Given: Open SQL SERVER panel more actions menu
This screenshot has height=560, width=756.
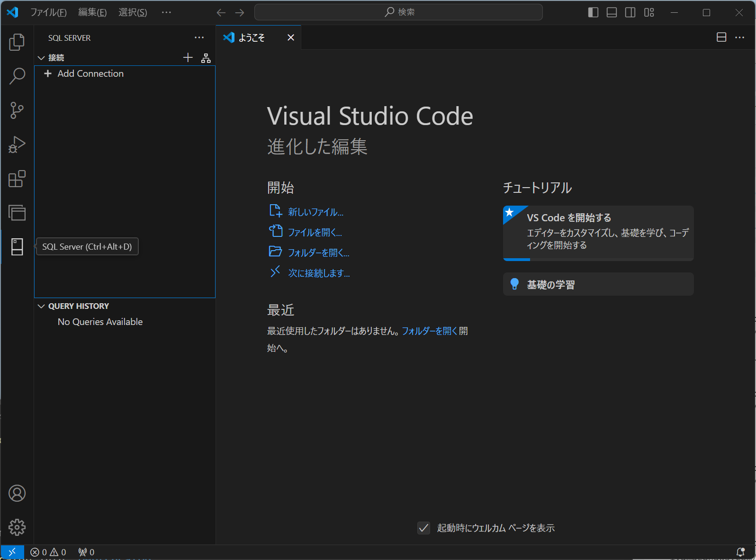Looking at the screenshot, I should (x=199, y=38).
